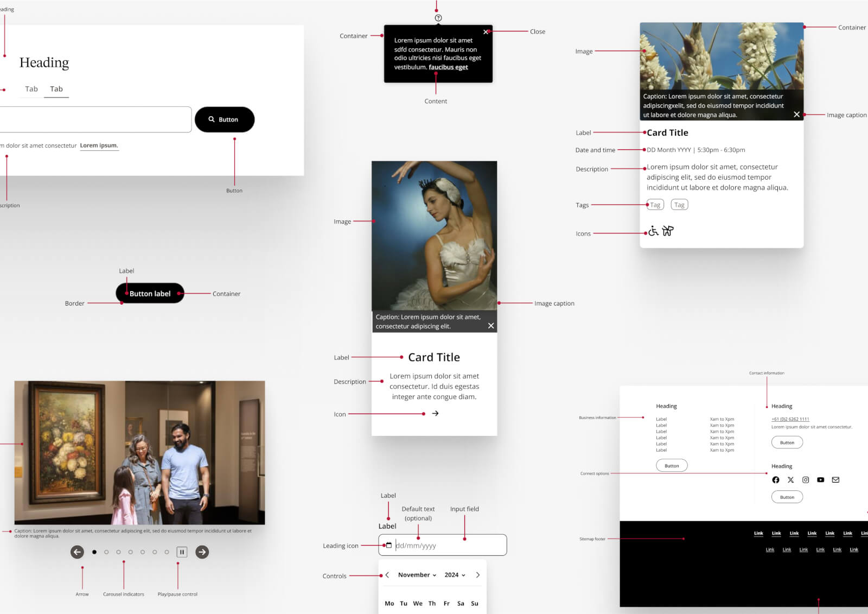This screenshot has width=868, height=614.
Task: Open the November month dropdown
Action: [417, 575]
